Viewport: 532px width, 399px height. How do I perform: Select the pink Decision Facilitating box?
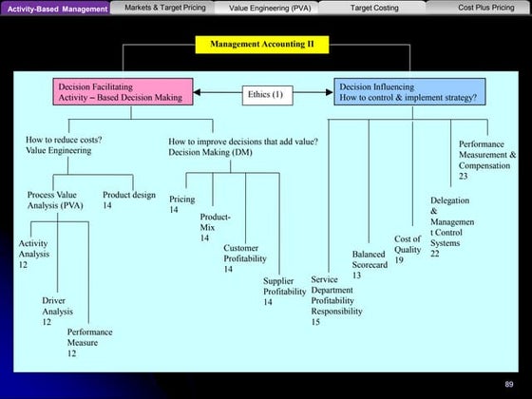pos(123,91)
